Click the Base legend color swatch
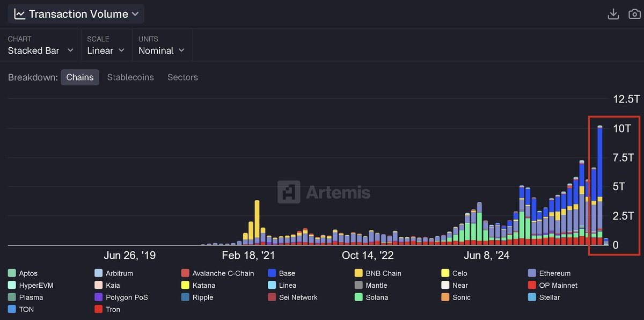The height and width of the screenshot is (320, 644). click(272, 273)
